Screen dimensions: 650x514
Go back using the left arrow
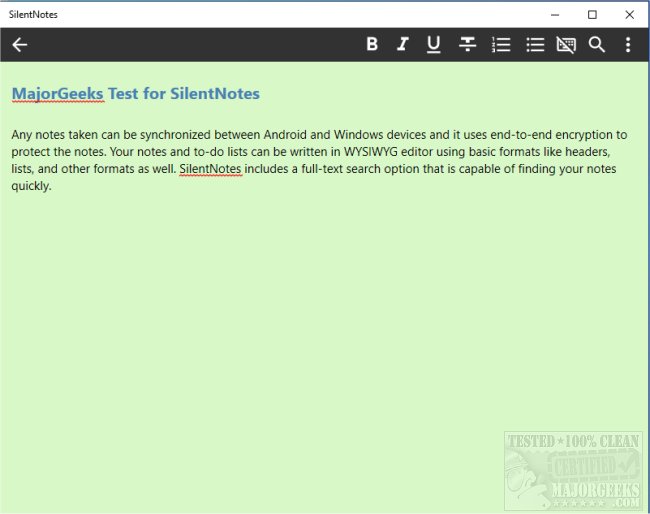click(19, 44)
